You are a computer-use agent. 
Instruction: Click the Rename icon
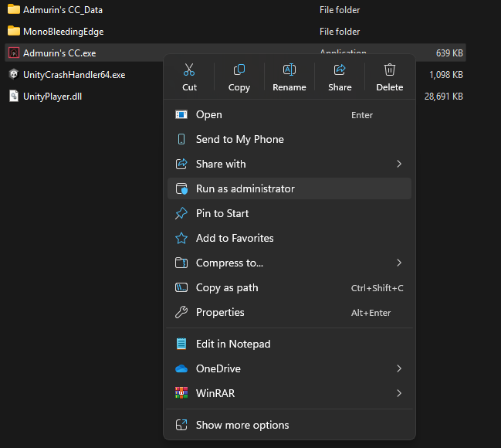289,70
